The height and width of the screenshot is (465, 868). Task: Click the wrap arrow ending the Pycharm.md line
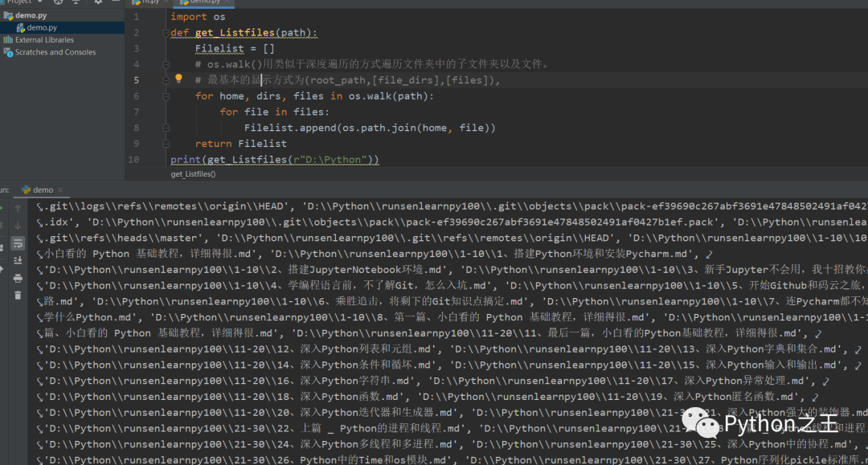[709, 255]
